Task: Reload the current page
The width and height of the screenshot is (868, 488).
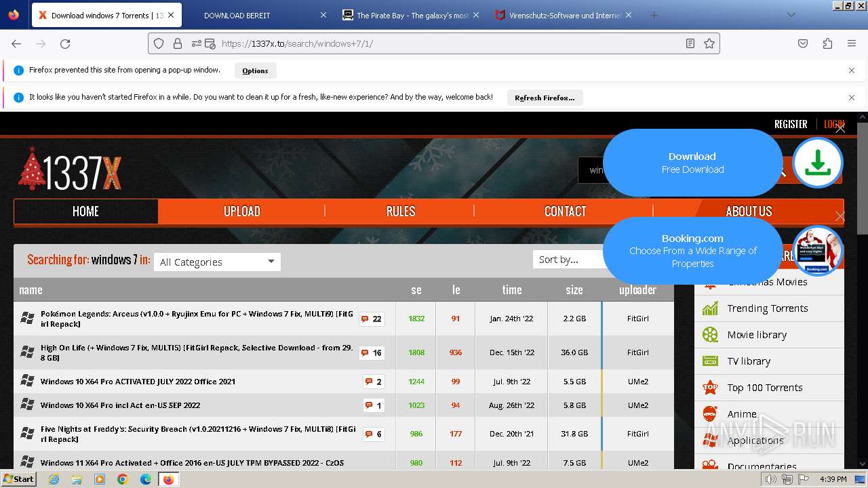Action: [65, 43]
